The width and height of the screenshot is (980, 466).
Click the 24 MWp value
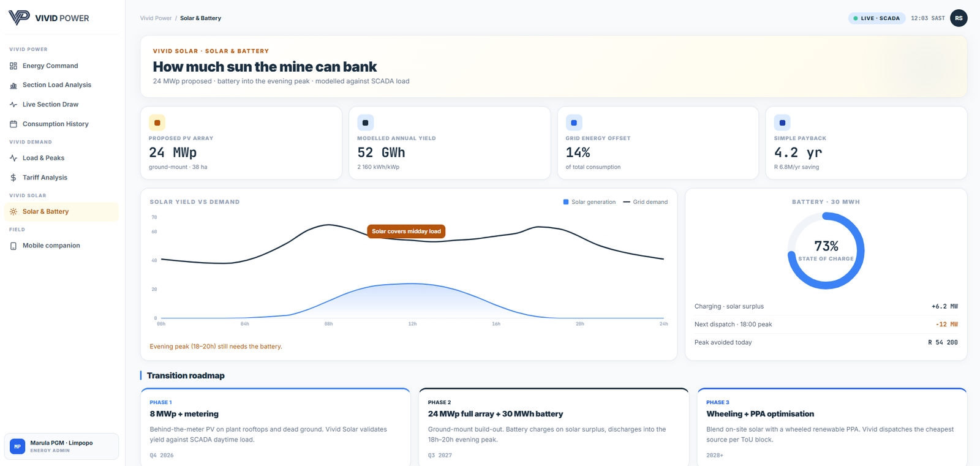click(173, 152)
